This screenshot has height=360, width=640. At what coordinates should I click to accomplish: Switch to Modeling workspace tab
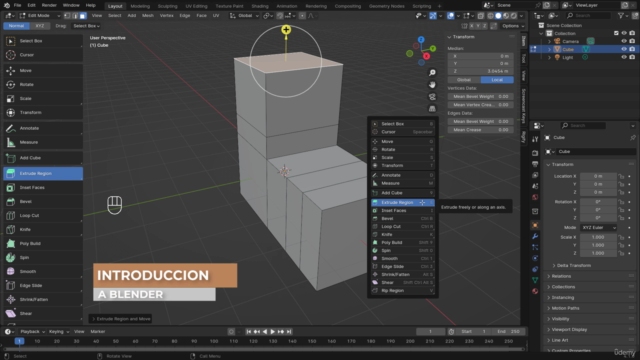pos(140,6)
